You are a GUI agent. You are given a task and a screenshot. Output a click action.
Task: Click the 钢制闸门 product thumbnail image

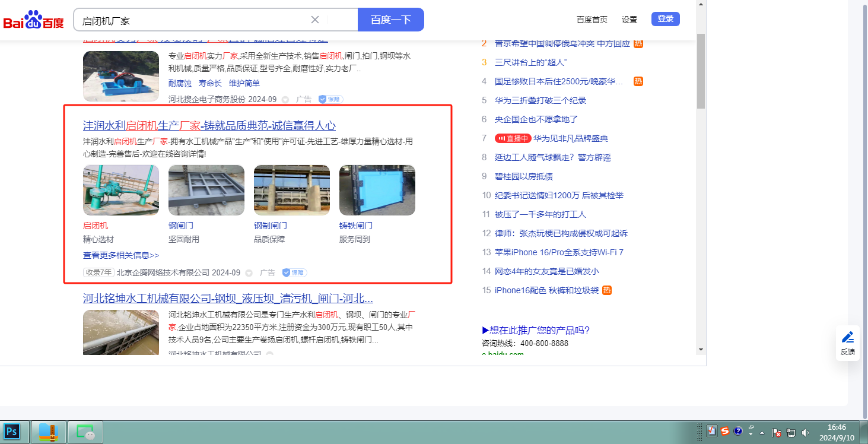(x=292, y=190)
